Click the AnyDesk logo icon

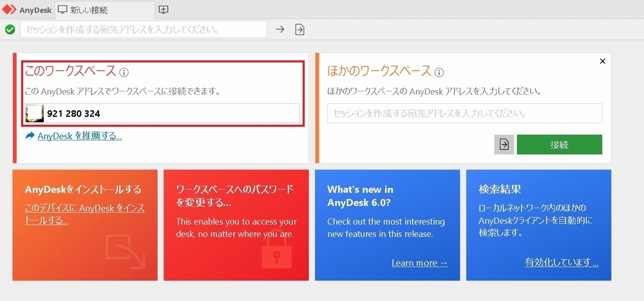(x=8, y=10)
